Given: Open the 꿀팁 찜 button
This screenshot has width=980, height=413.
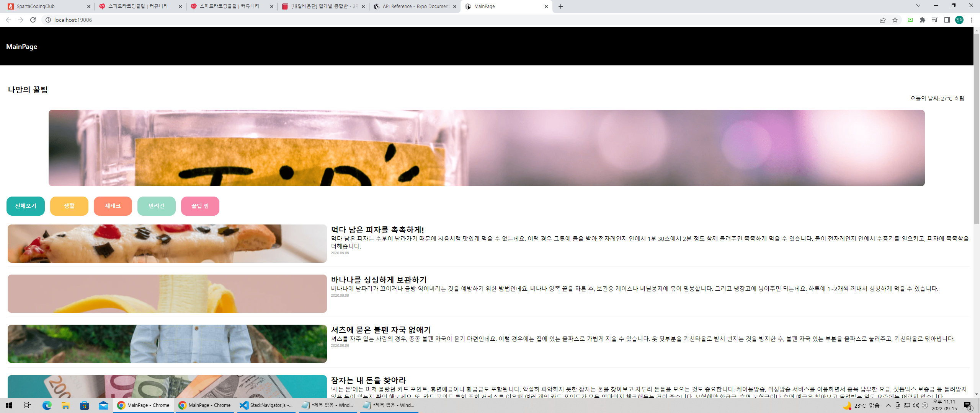Looking at the screenshot, I should click(x=200, y=206).
